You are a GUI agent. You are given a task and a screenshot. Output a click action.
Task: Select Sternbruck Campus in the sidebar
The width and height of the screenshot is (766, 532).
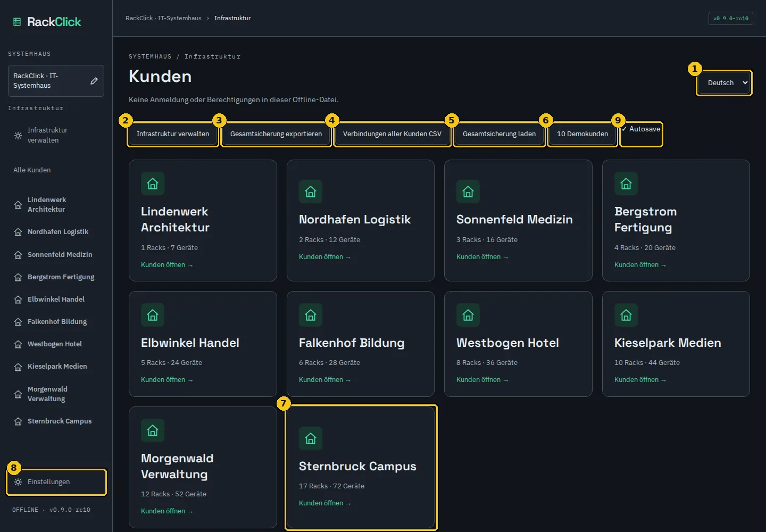(56, 421)
